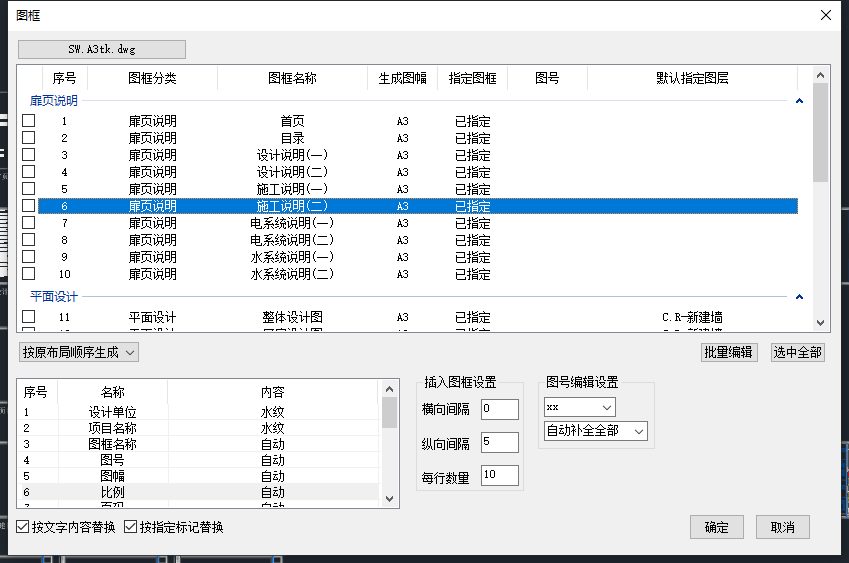Select the 首页 name cell

292,121
